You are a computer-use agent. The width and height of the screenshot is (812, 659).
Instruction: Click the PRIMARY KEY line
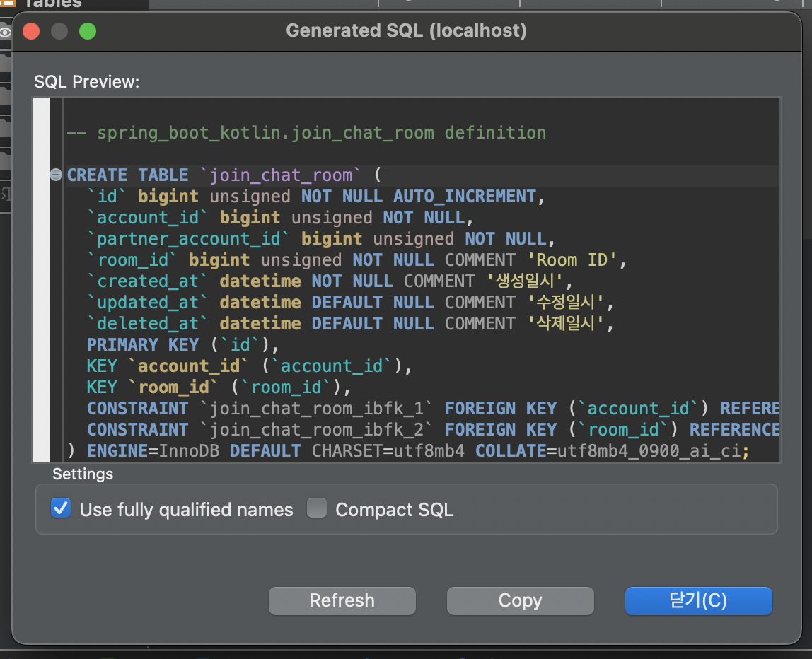click(182, 345)
